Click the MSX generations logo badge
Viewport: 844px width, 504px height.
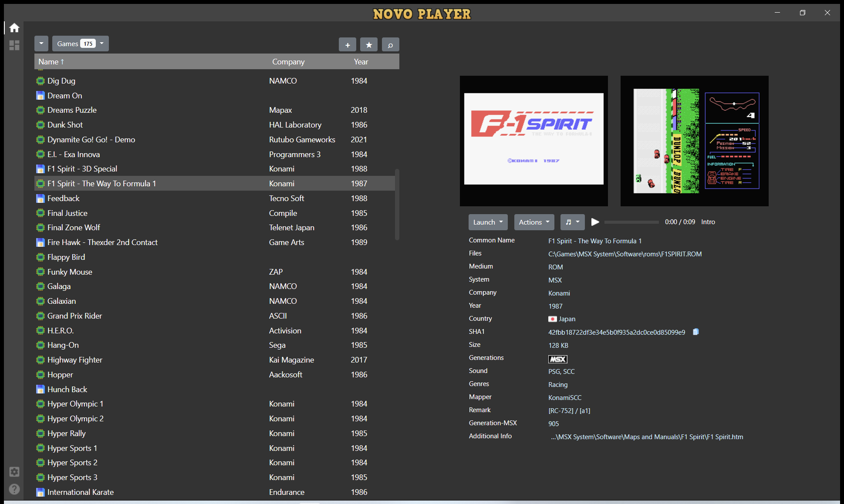tap(557, 359)
